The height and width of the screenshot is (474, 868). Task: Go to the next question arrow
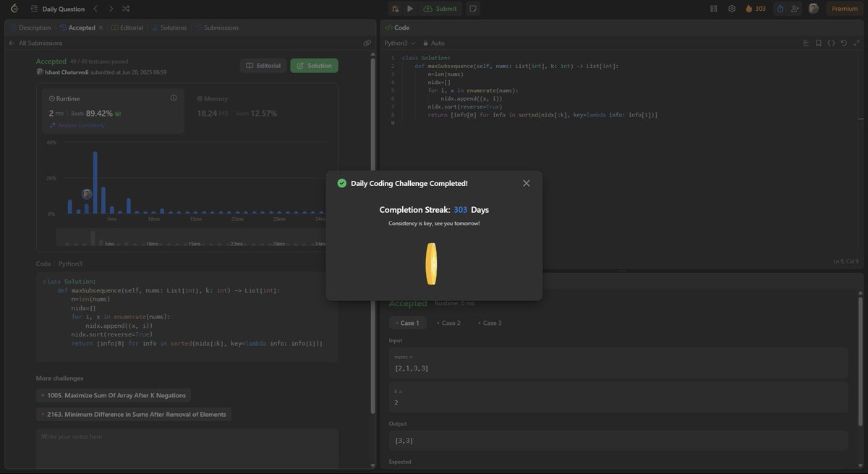(x=111, y=9)
